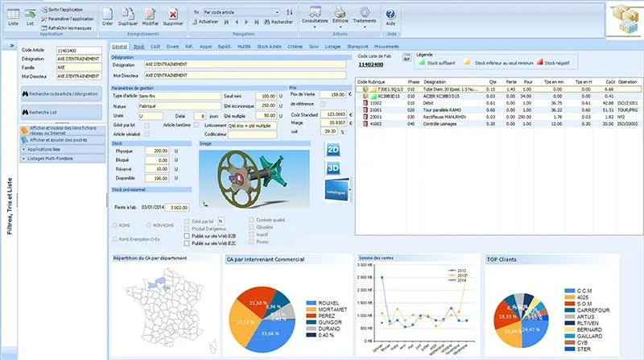Click the Supprimer icon
Viewport: 644px width, 360px height.
pos(173,17)
